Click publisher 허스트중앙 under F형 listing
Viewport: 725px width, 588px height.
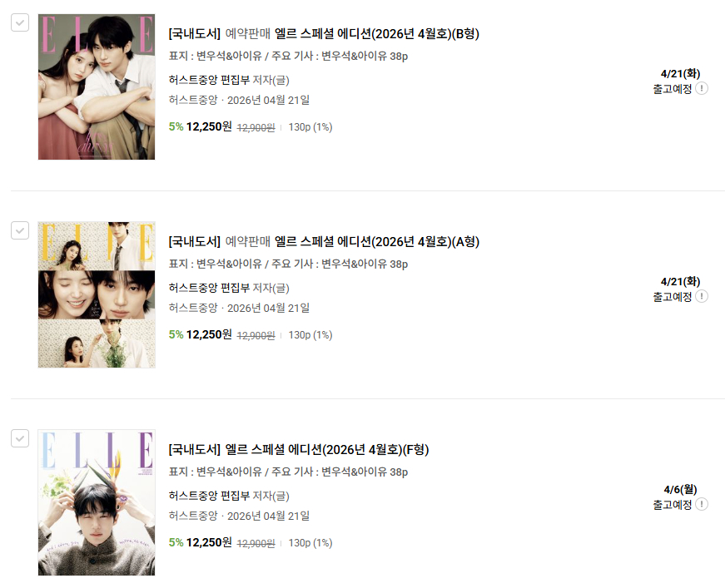pyautogui.click(x=193, y=516)
